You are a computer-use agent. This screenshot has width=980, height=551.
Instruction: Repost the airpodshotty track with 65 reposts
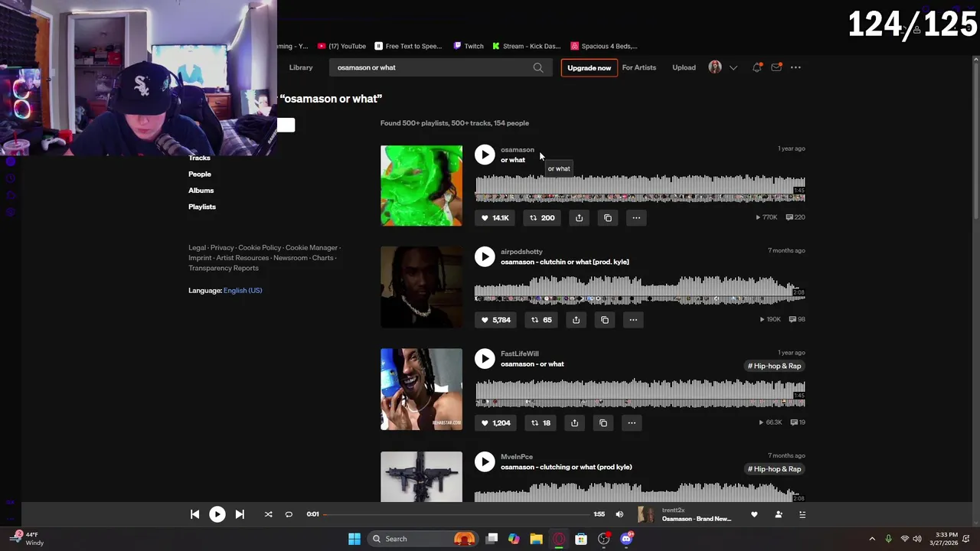pyautogui.click(x=541, y=320)
